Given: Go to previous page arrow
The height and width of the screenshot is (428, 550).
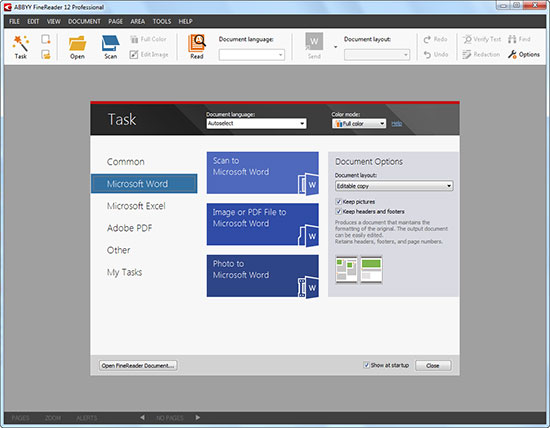Looking at the screenshot, I should (142, 417).
